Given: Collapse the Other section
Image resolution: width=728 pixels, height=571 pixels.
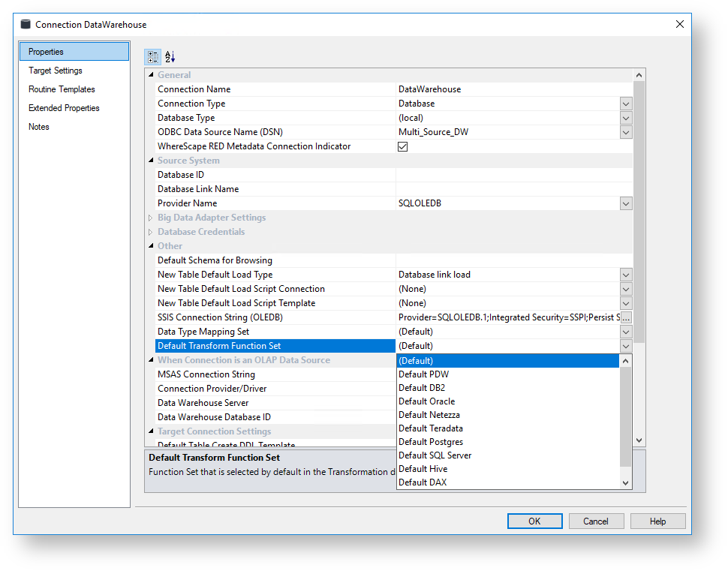Looking at the screenshot, I should click(x=151, y=245).
